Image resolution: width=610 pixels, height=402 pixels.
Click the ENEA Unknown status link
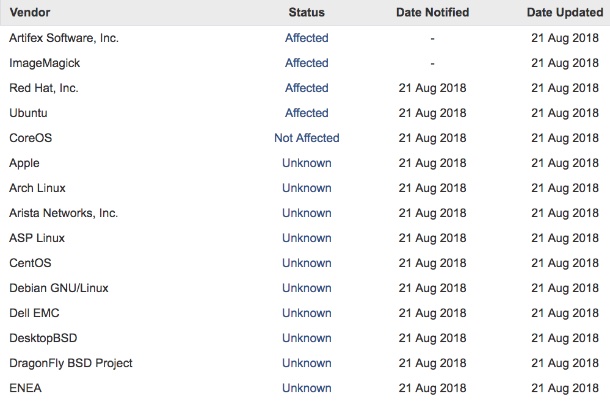coord(307,388)
